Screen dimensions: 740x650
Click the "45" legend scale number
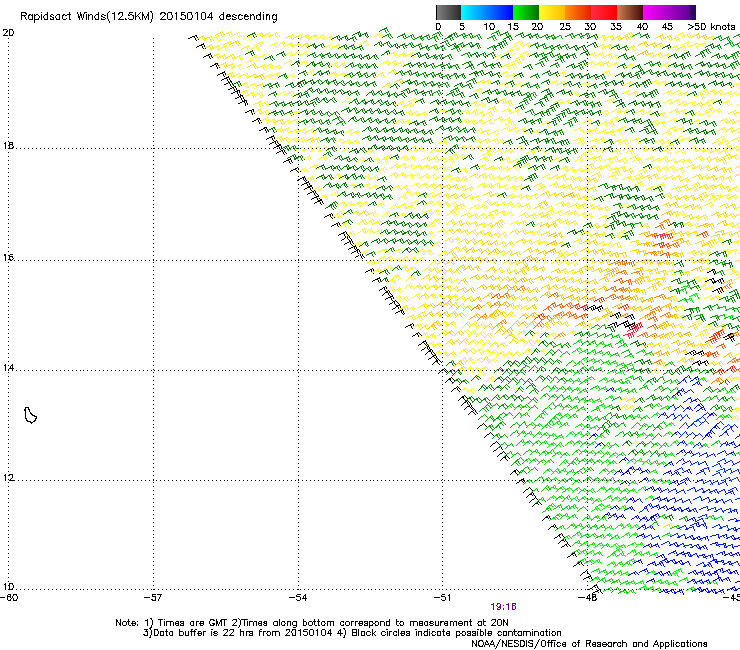[667, 27]
